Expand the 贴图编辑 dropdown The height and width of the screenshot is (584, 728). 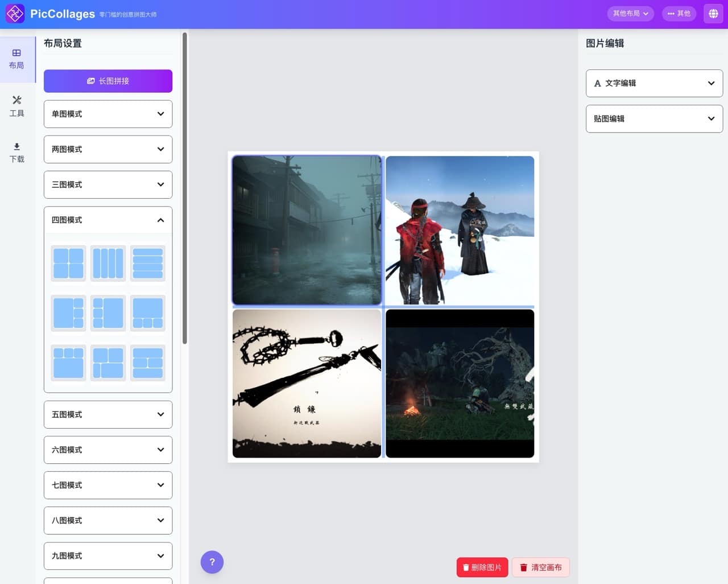click(x=653, y=118)
